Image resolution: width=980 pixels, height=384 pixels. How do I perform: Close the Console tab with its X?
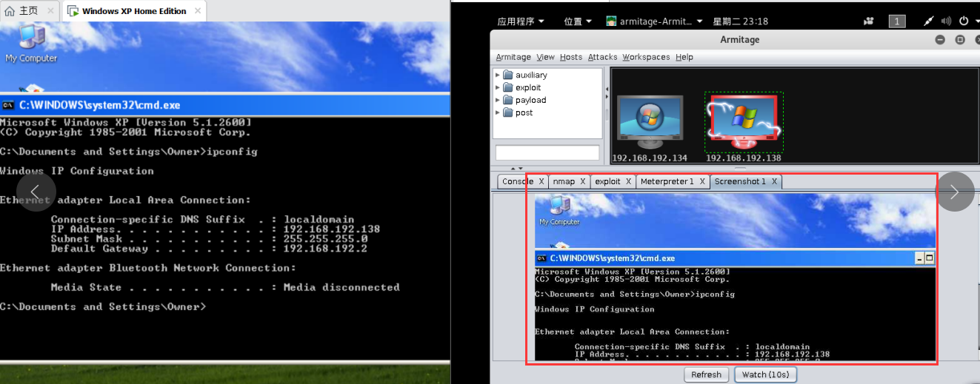click(x=541, y=181)
